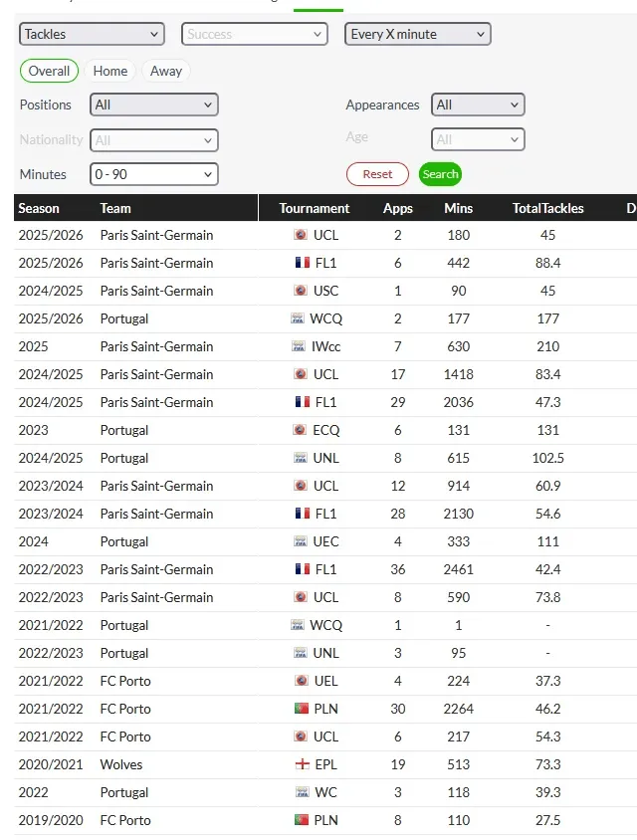Click the Reset button
This screenshot has width=637, height=840.
tap(377, 174)
